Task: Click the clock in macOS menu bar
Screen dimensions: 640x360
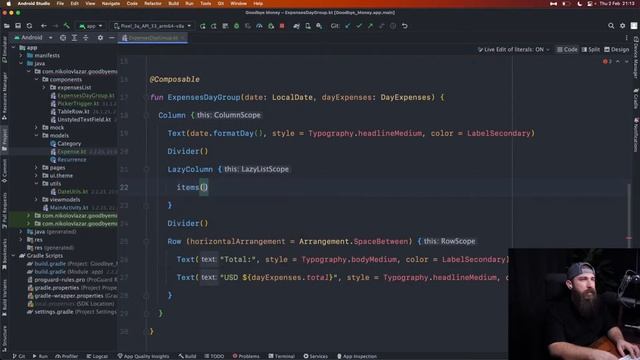Action: click(x=617, y=3)
